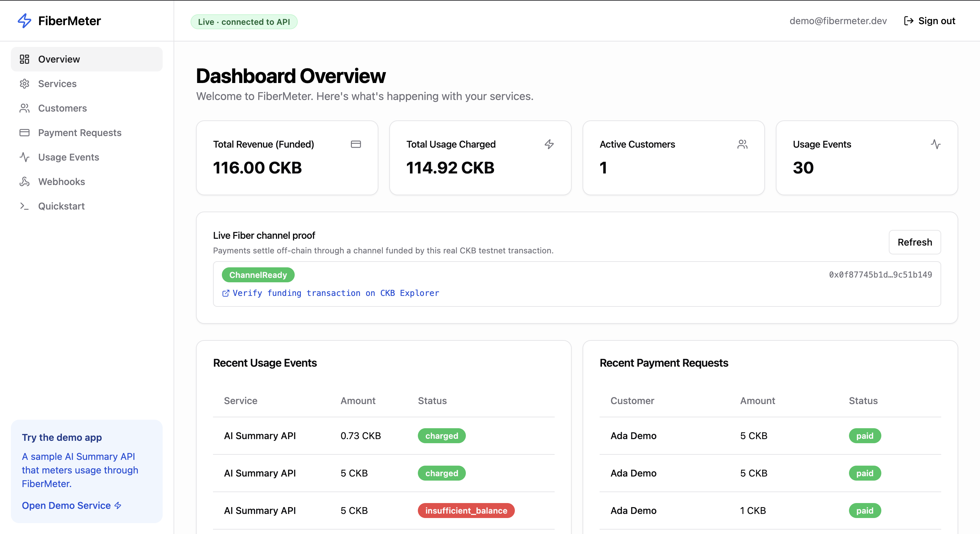Click the Live connected to API badge
Screen dimensions: 980x534
[244, 22]
